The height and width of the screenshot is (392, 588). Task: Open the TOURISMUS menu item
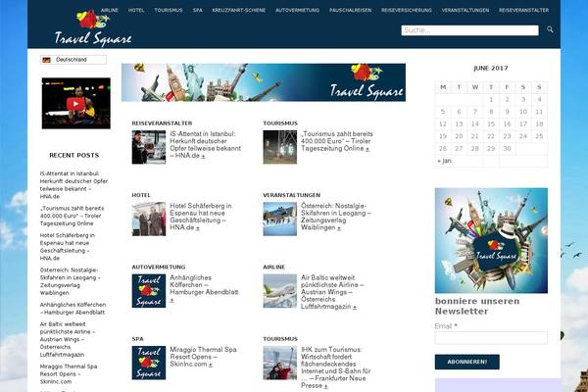click(x=169, y=10)
